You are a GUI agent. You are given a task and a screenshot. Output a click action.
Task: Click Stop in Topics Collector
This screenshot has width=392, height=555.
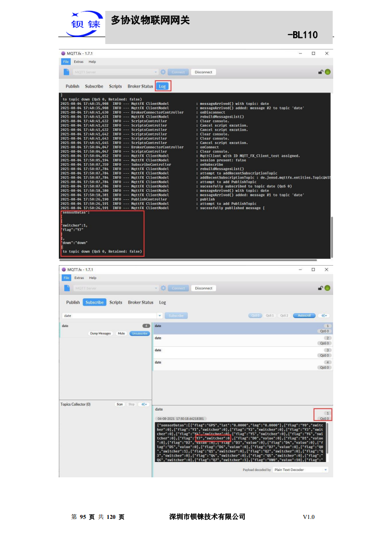[x=131, y=404]
